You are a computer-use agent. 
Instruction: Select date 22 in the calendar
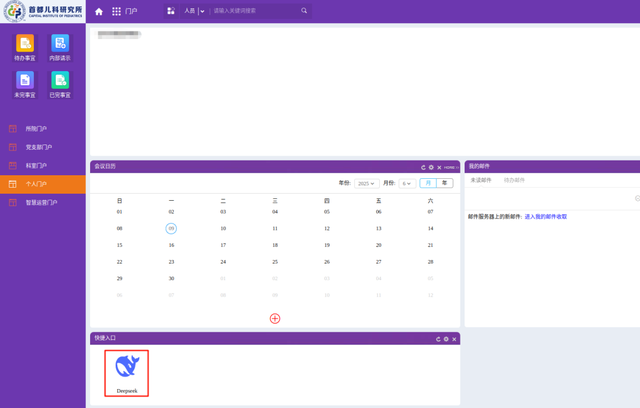[x=120, y=262]
